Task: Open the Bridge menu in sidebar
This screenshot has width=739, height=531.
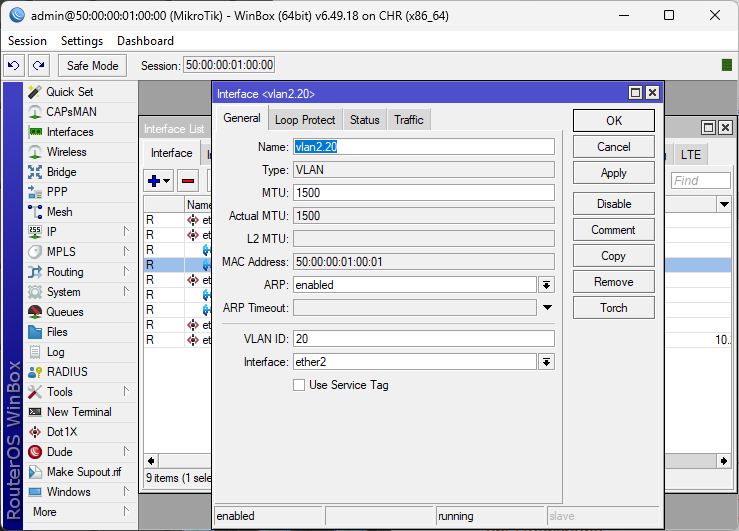Action: point(61,172)
